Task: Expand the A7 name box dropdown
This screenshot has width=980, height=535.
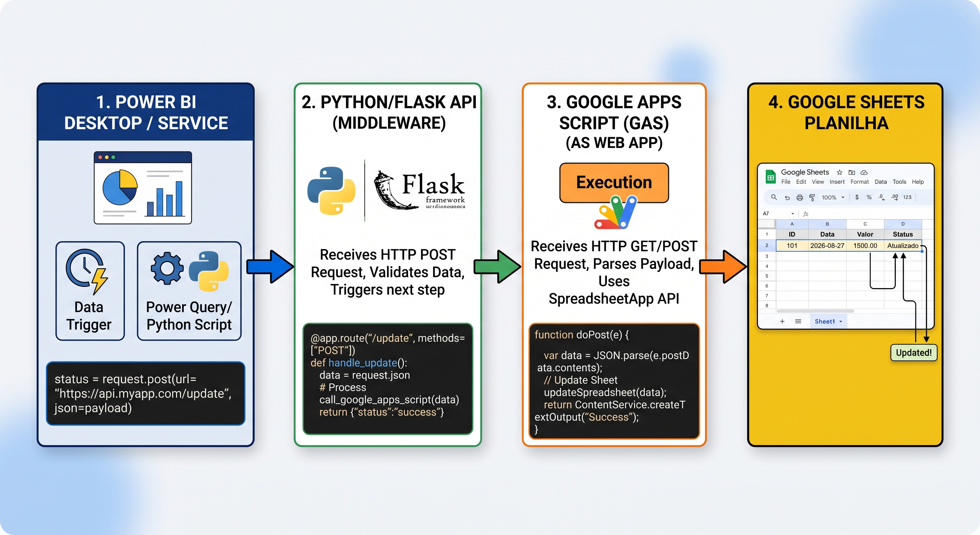Action: pyautogui.click(x=793, y=214)
